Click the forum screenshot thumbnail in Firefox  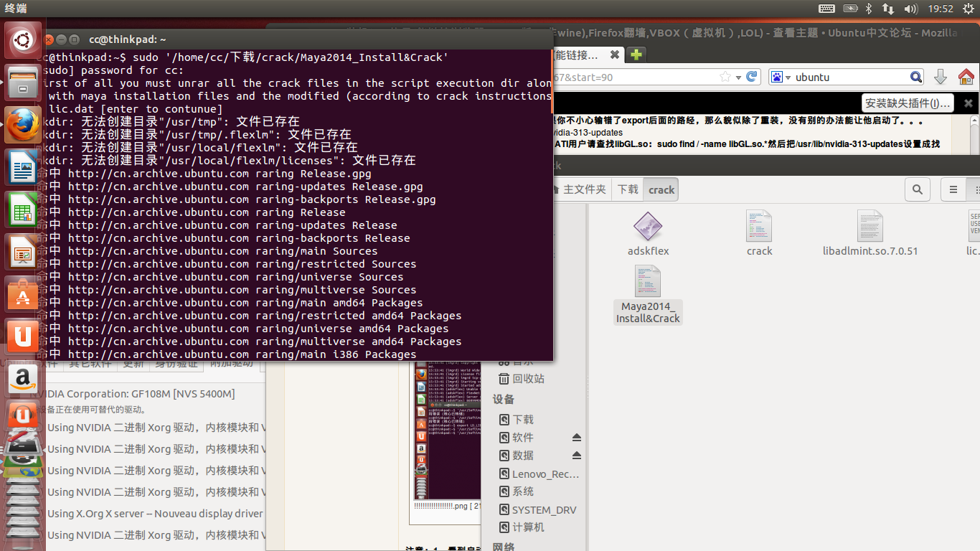[x=447, y=430]
